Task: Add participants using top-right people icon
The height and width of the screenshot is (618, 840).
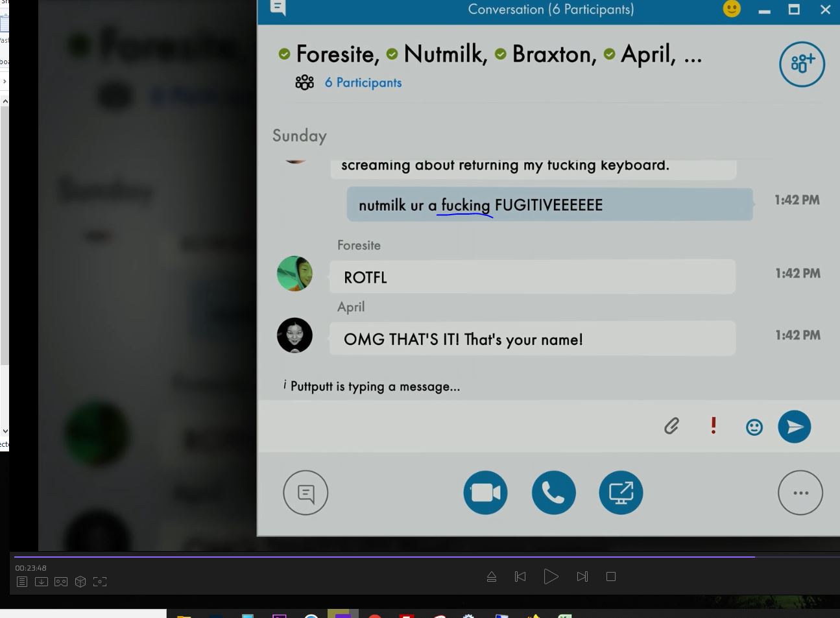Action: click(802, 64)
